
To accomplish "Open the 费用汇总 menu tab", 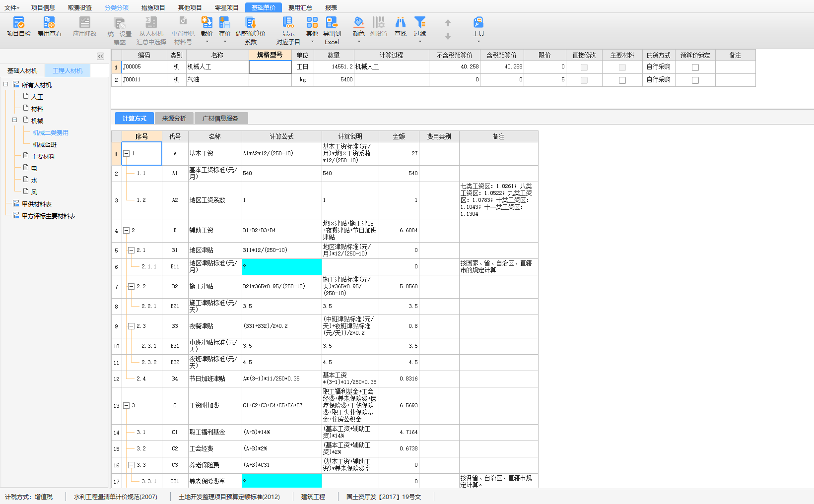I will tap(300, 7).
